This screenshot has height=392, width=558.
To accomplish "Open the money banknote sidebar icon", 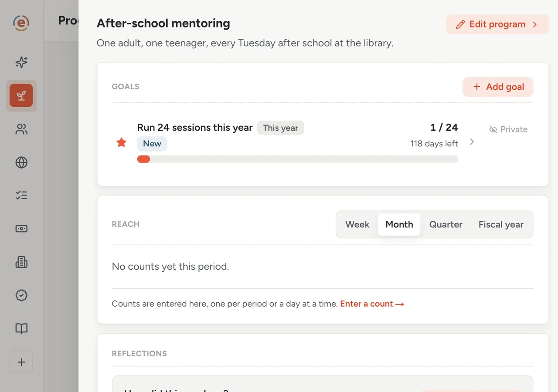I will 21,228.
